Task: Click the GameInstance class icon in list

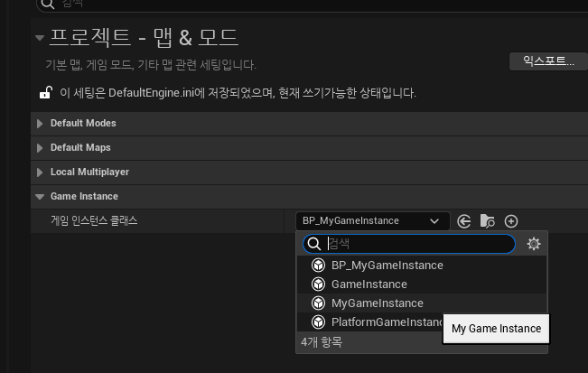Action: click(318, 284)
